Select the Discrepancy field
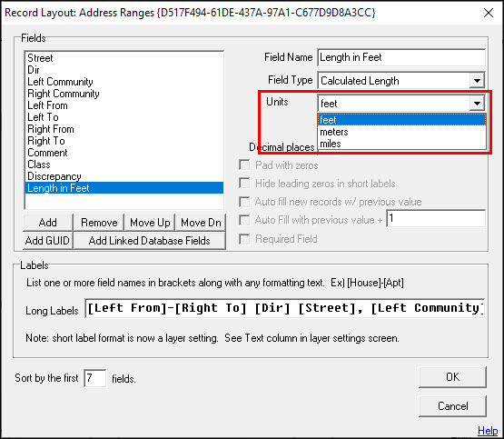The image size is (504, 439). [124, 176]
